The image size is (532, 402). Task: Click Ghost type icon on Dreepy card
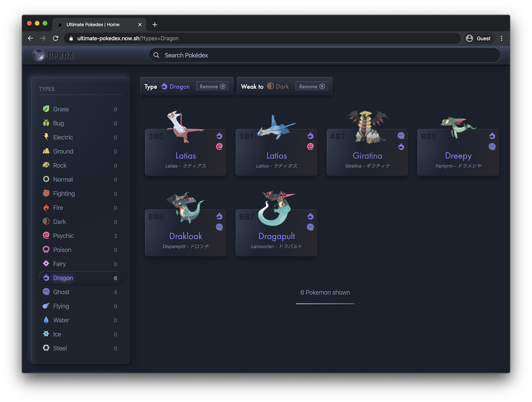(492, 147)
